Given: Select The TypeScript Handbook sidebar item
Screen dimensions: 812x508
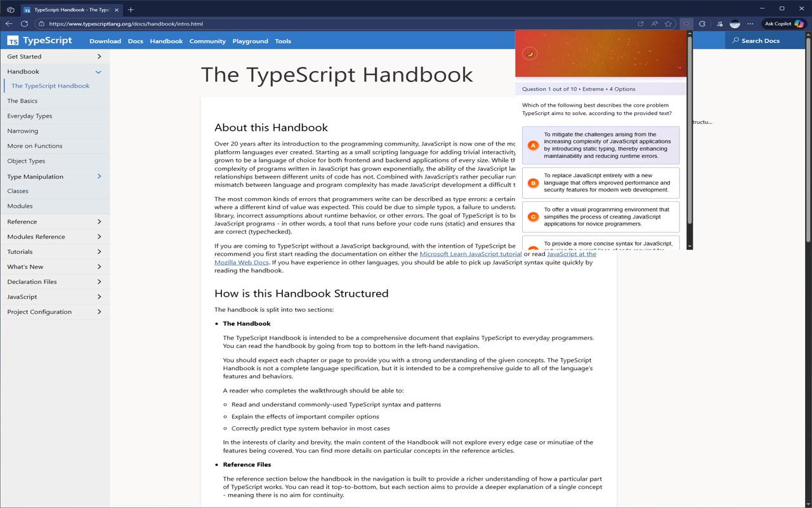Looking at the screenshot, I should [51, 86].
